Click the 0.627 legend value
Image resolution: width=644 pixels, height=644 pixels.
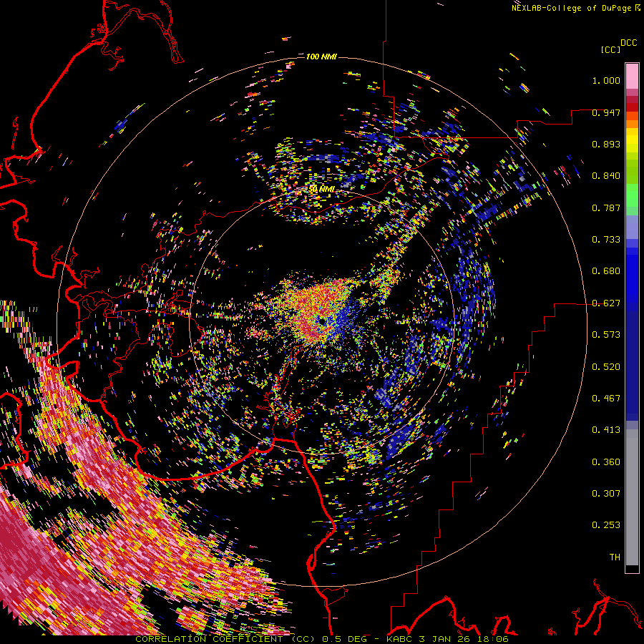(x=606, y=303)
